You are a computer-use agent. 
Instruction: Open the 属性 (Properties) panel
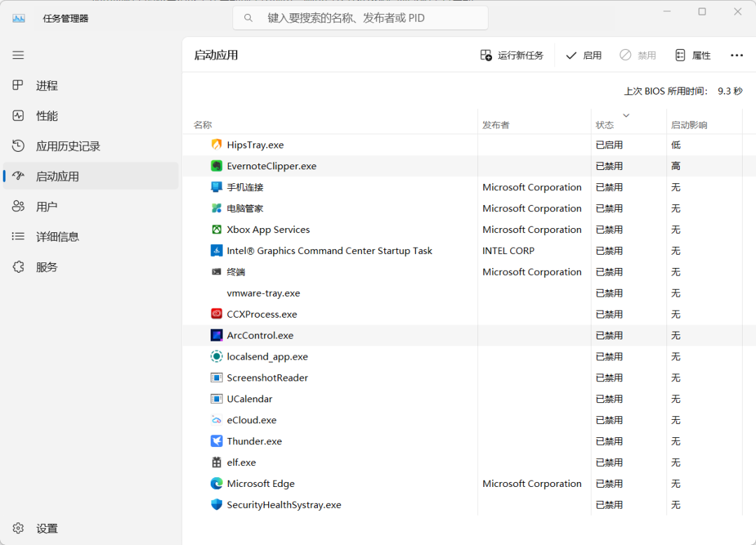pyautogui.click(x=692, y=55)
